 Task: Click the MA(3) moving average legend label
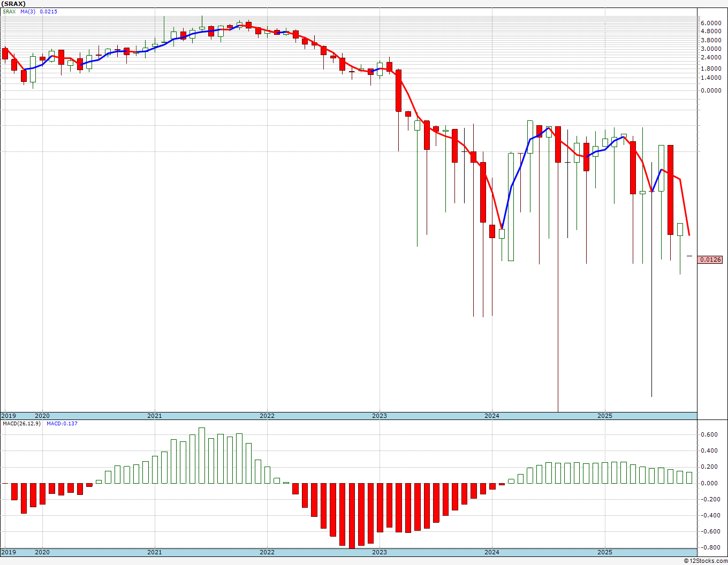(x=28, y=11)
